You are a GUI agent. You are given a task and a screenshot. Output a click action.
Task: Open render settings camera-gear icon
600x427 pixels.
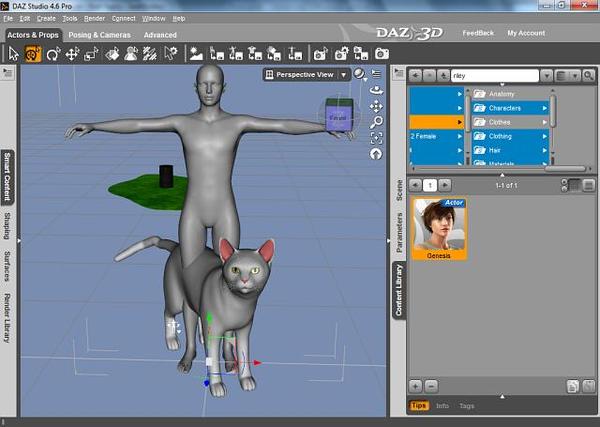click(x=341, y=54)
